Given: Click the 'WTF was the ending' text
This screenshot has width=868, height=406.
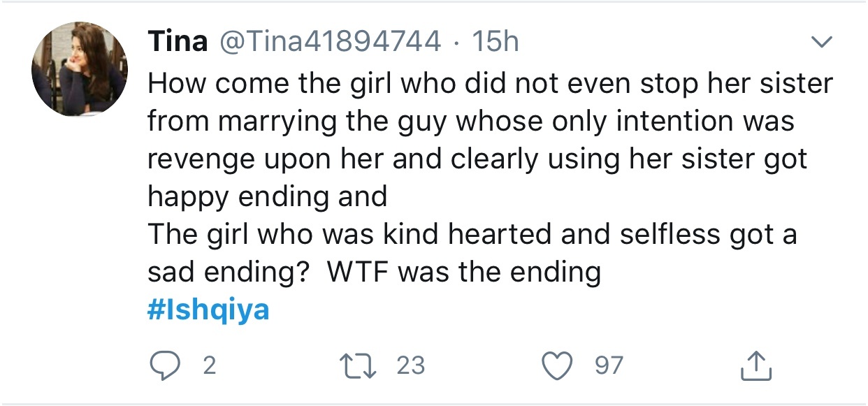Looking at the screenshot, I should coord(464,273).
